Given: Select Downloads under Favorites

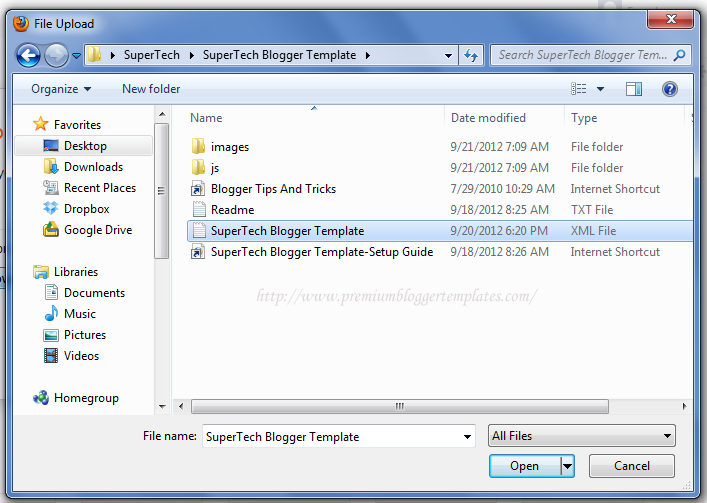Looking at the screenshot, I should [x=93, y=167].
